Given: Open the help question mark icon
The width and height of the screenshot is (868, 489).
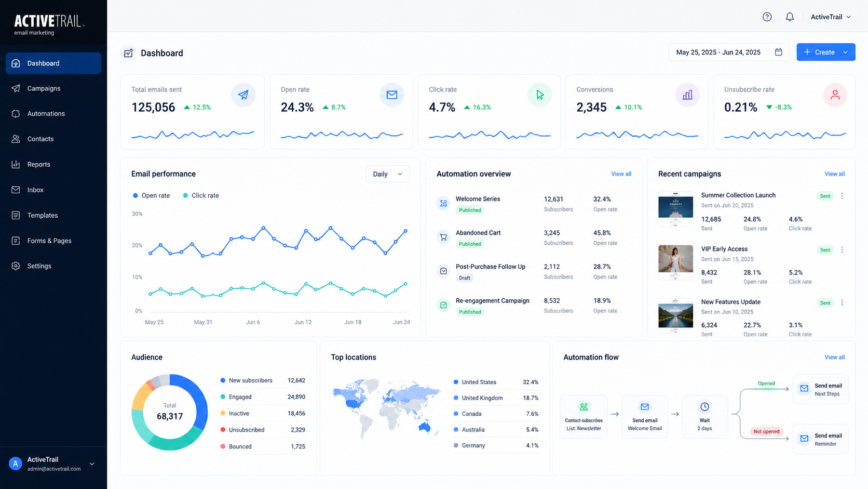Looking at the screenshot, I should click(767, 17).
